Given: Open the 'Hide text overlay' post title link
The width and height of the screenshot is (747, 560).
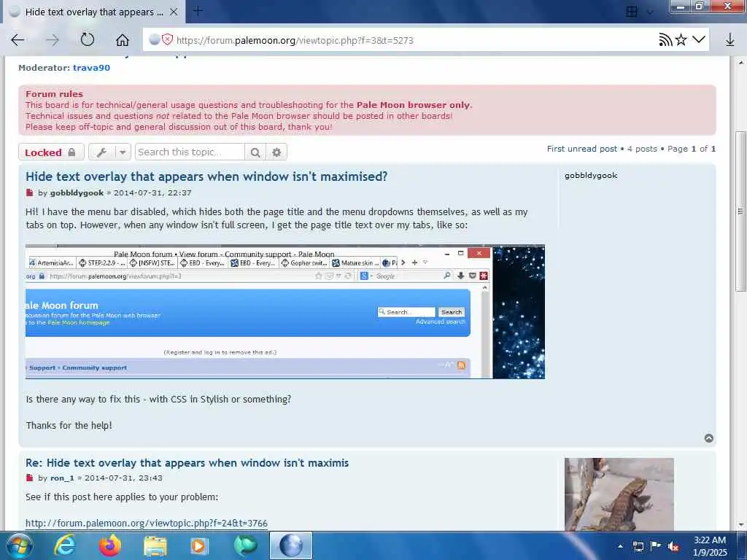Looking at the screenshot, I should 206,176.
